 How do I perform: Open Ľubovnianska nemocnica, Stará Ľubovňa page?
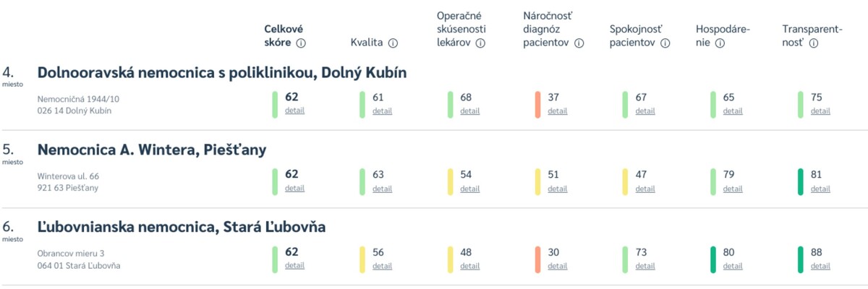pyautogui.click(x=181, y=228)
